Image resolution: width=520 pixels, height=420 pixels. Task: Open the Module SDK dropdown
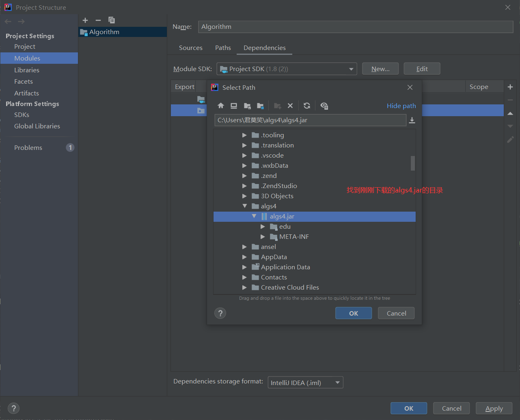coord(287,69)
